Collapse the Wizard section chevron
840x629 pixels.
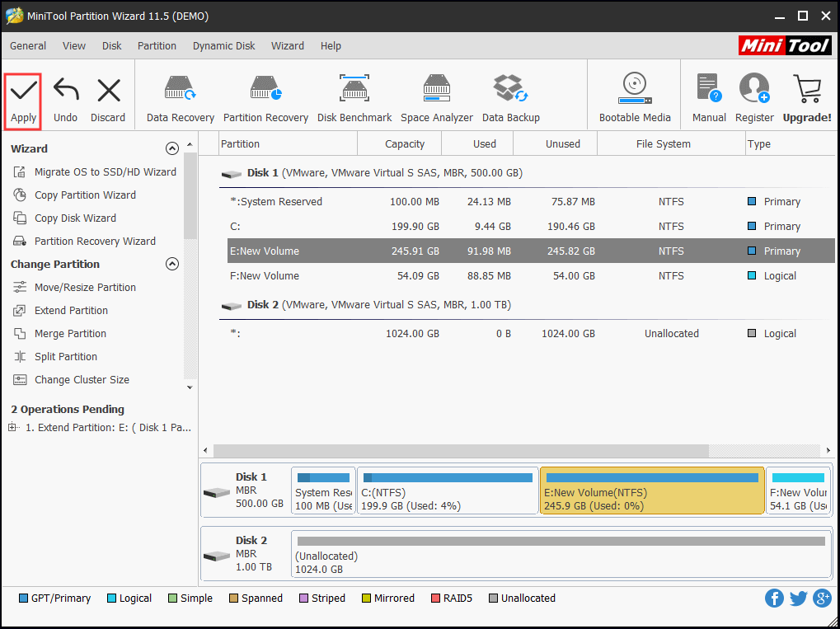[x=172, y=149]
